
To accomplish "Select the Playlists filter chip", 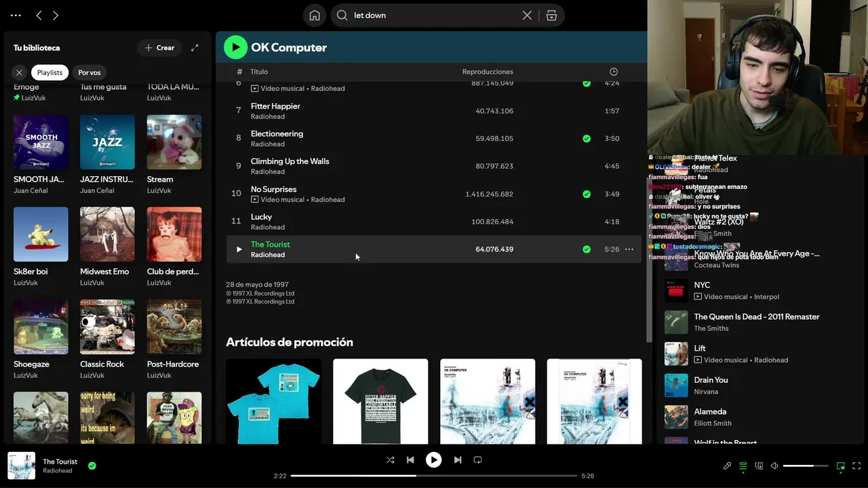I will [50, 73].
